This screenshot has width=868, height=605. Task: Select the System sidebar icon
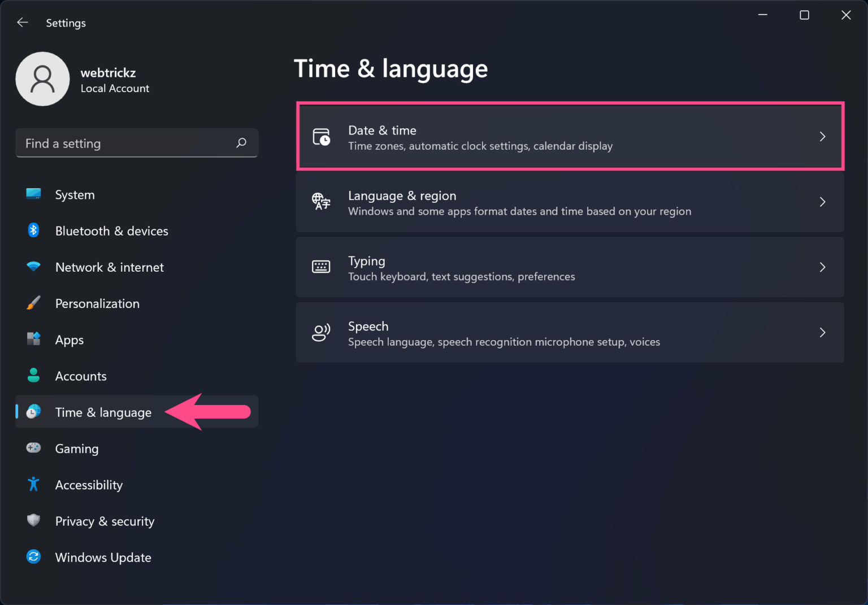pyautogui.click(x=33, y=194)
